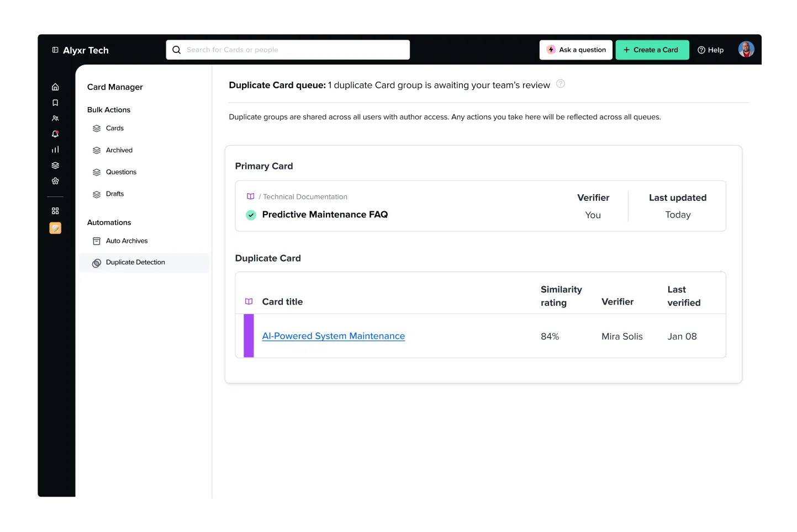The image size is (797, 532).
Task: Open Duplicate Detection under Automations
Action: tap(135, 262)
